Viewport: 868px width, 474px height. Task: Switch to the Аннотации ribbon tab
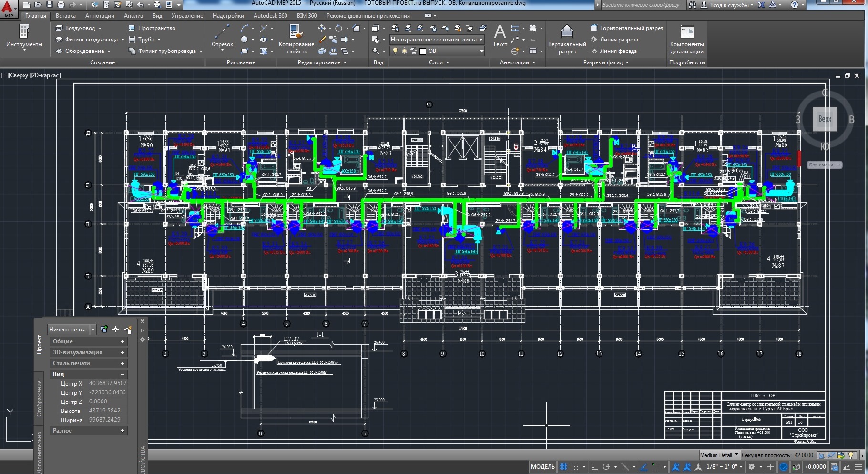click(100, 16)
